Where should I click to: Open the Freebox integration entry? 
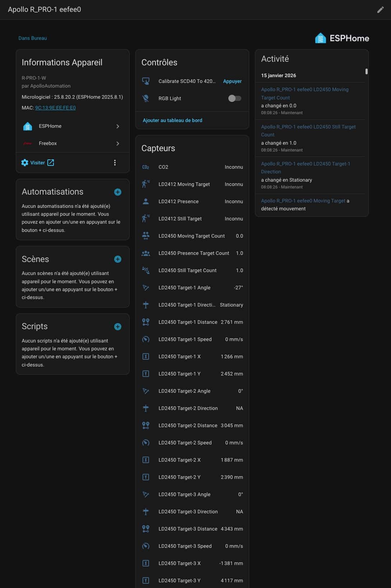pos(72,144)
